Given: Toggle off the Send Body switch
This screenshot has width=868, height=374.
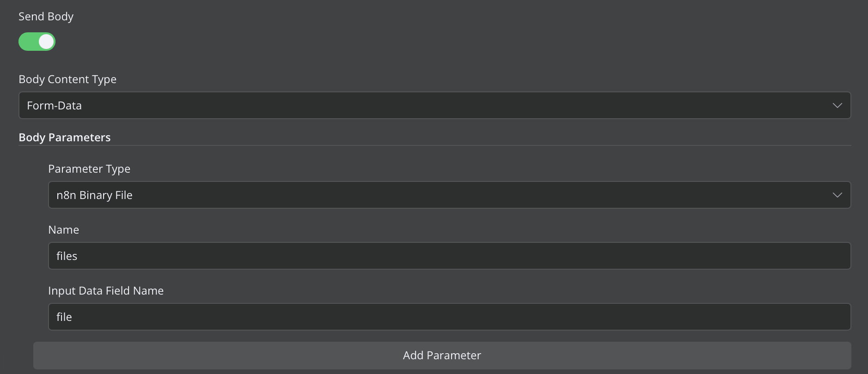Looking at the screenshot, I should [x=37, y=42].
